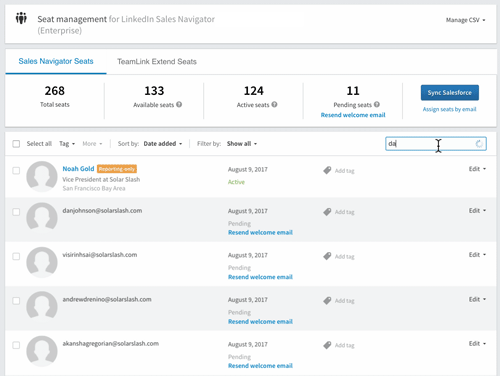
Task: Switch to TeamLink Extend Seats tab
Action: [x=157, y=62]
